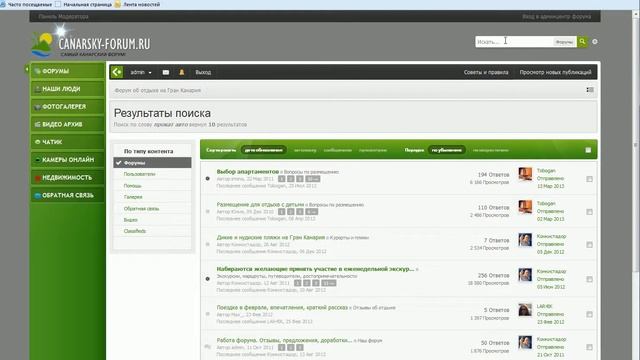Open the avatar in the Работа форума row
The image size is (640, 360).
click(x=525, y=342)
